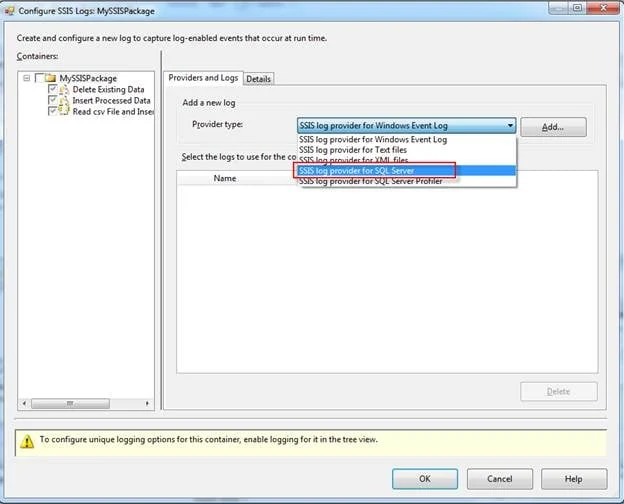This screenshot has width=624, height=504.
Task: Select Read csv File and Insert item
Action: tap(113, 111)
